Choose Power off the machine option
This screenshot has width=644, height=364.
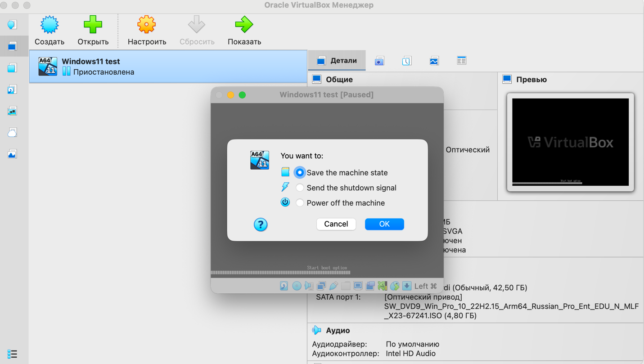(300, 203)
